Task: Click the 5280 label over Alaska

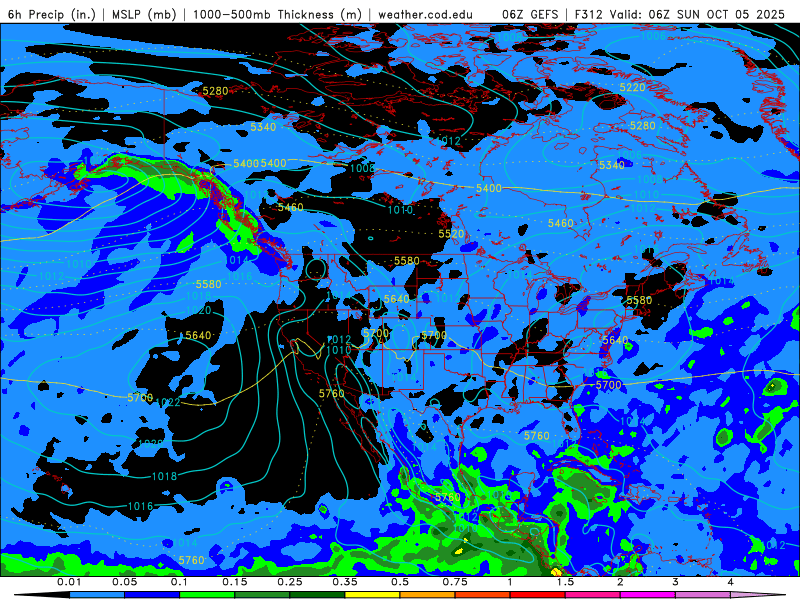Action: coord(215,91)
